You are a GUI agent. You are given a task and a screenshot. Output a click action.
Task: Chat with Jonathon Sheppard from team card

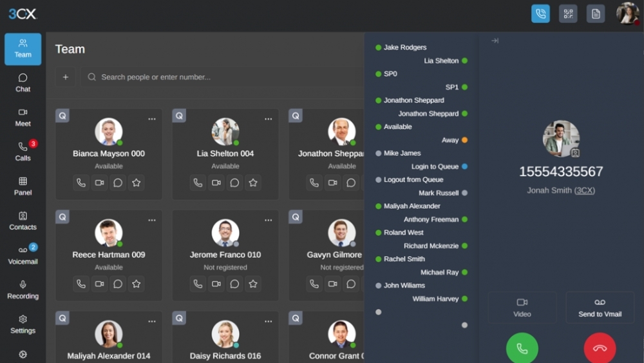[x=351, y=182]
